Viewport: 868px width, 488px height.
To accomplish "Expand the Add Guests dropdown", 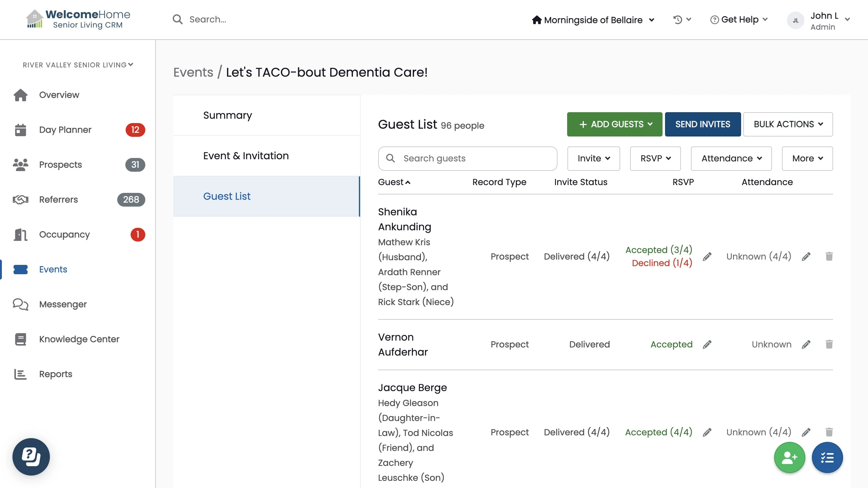I will coord(614,124).
